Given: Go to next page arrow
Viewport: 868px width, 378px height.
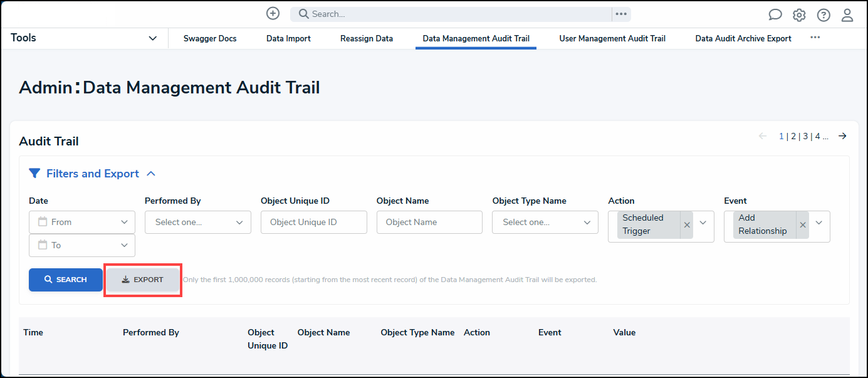Looking at the screenshot, I should coord(842,136).
